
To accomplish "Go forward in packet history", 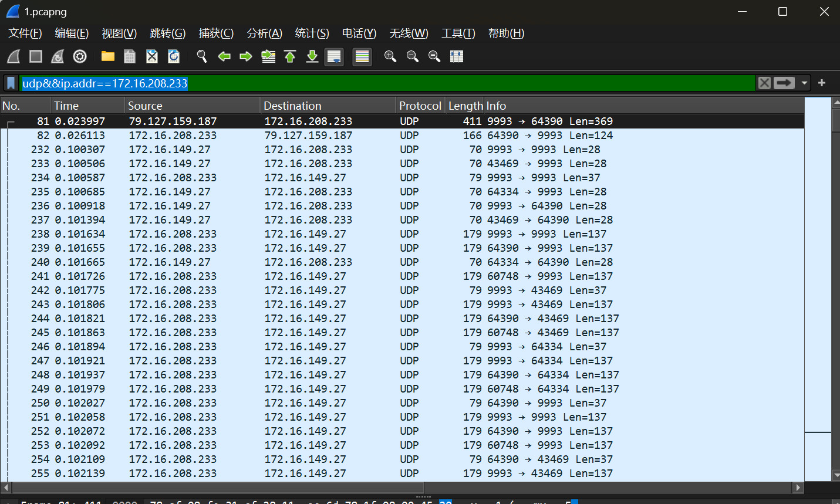I will pyautogui.click(x=246, y=56).
